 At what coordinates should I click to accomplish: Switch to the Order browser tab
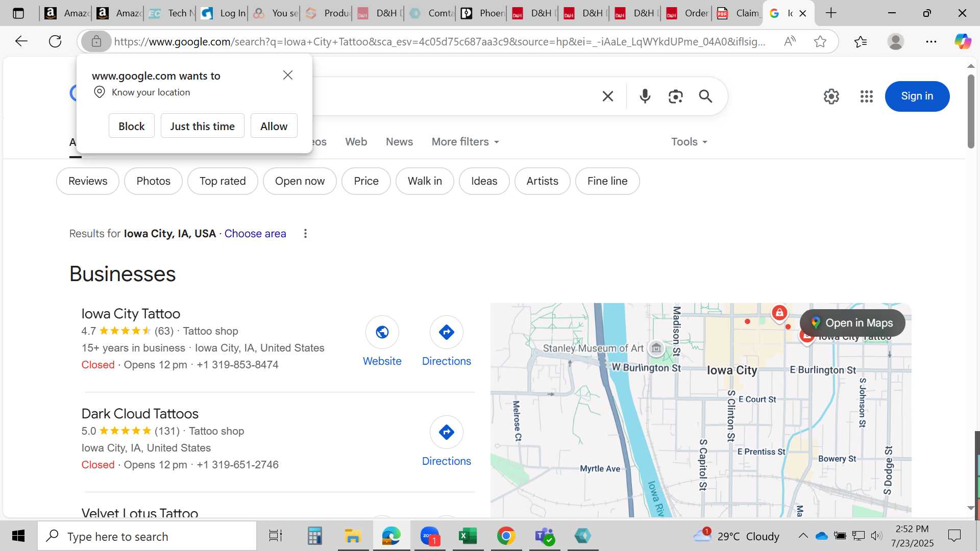(687, 13)
